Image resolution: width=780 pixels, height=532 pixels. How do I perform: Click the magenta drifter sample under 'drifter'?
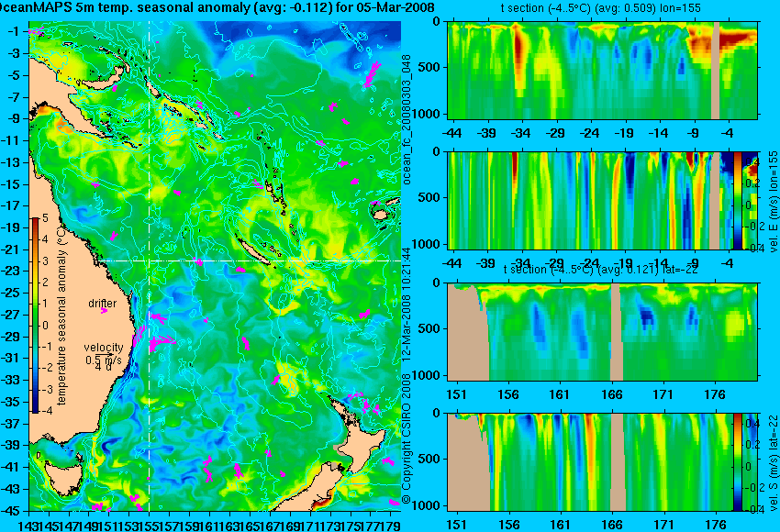(104, 311)
